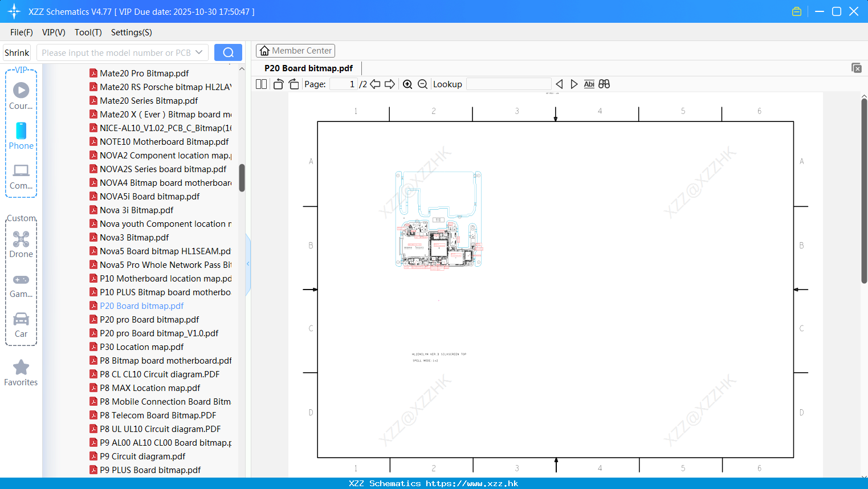
Task: Open Tool(T) menu
Action: pos(88,32)
